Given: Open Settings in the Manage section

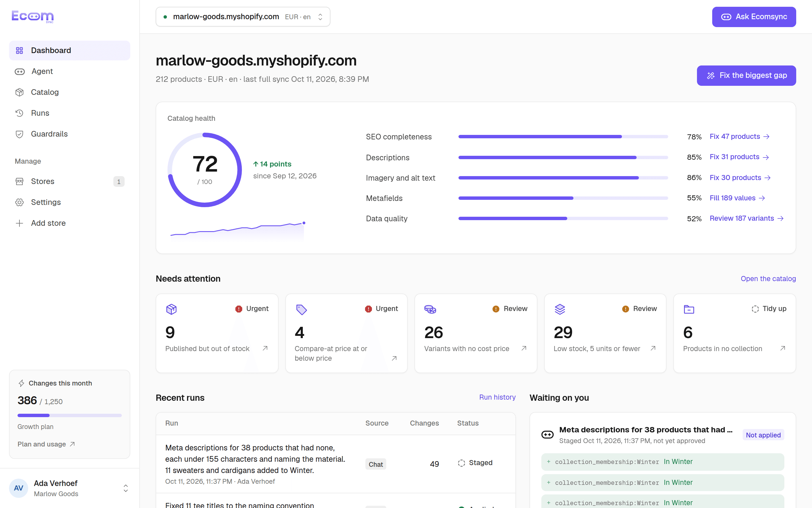Looking at the screenshot, I should click(69, 202).
